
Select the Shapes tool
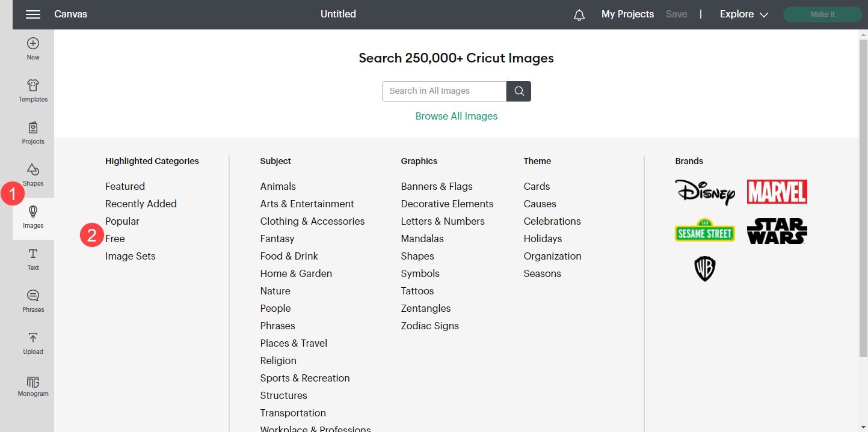[33, 174]
